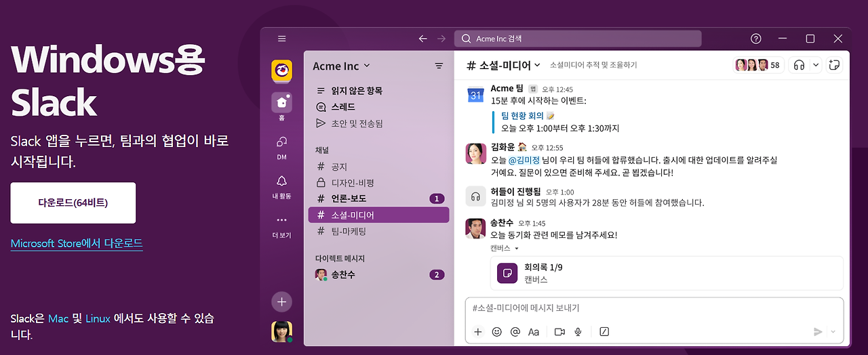The image size is (868, 355).
Task: Follow the Mac download link
Action: pos(58,318)
